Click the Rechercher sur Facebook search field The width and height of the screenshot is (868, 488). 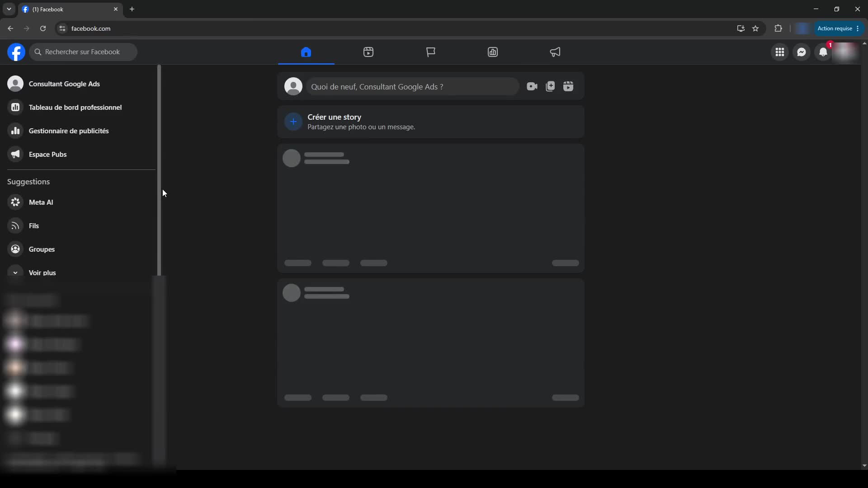point(83,52)
